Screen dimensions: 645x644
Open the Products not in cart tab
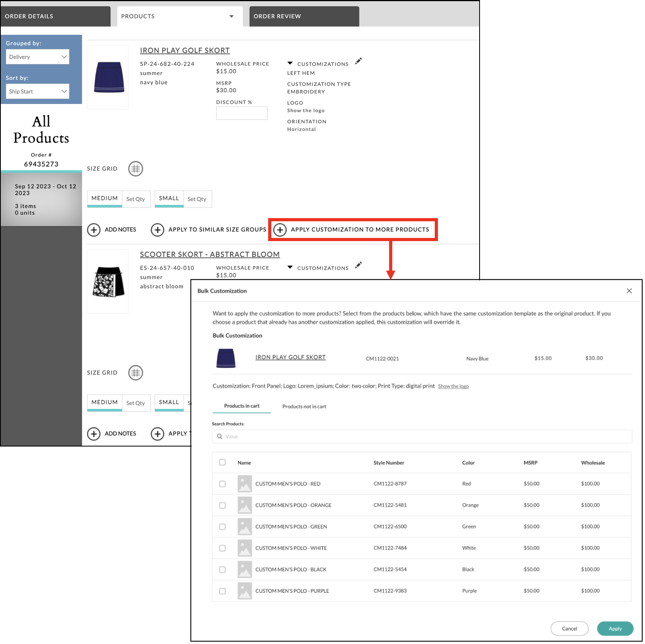(304, 406)
